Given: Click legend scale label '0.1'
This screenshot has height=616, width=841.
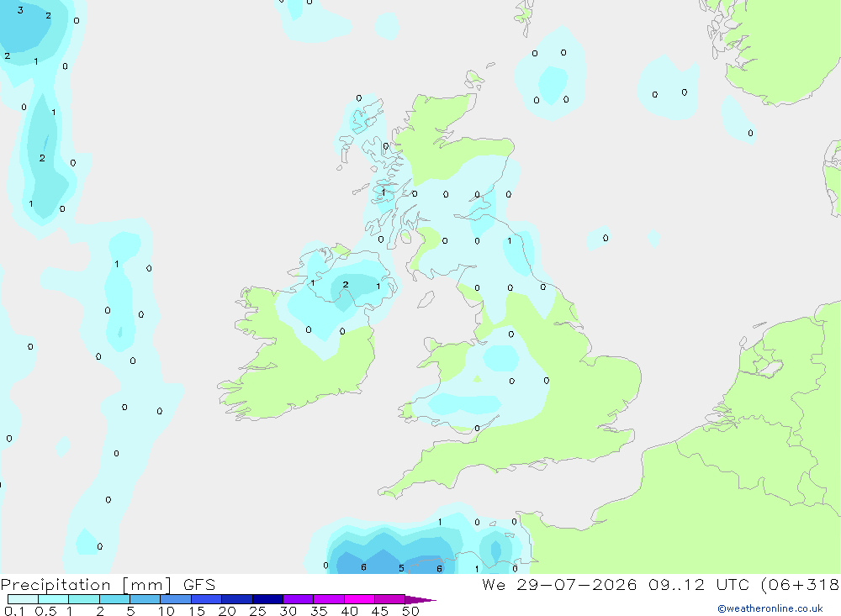Looking at the screenshot, I should [14, 611].
